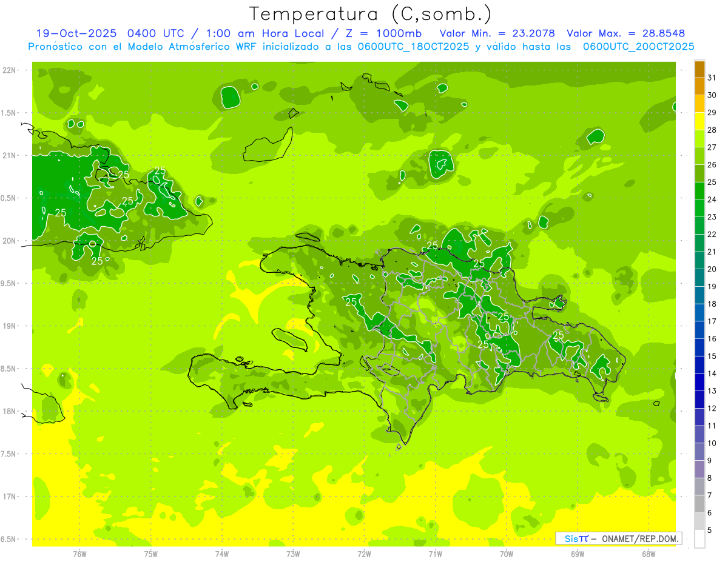Viewport: 728px width, 562px height.
Task: Click the 68W longitude axis label
Action: (649, 554)
